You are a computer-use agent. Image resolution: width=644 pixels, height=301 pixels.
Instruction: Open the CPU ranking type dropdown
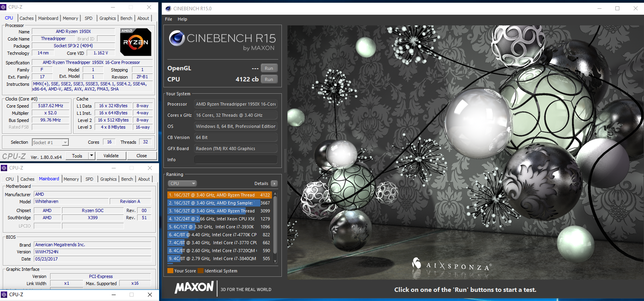pyautogui.click(x=182, y=183)
